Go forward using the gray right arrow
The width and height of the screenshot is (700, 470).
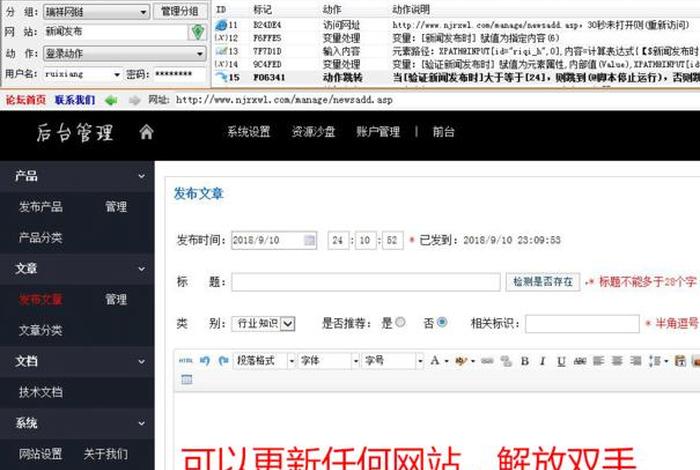click(134, 100)
